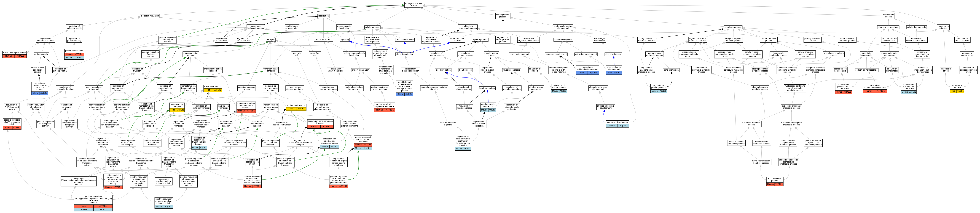The height and width of the screenshot is (213, 980).
Task: Click Mouse Atp1b1 label under P-type sodium:potassium-exchanging node
Action: coord(93,210)
